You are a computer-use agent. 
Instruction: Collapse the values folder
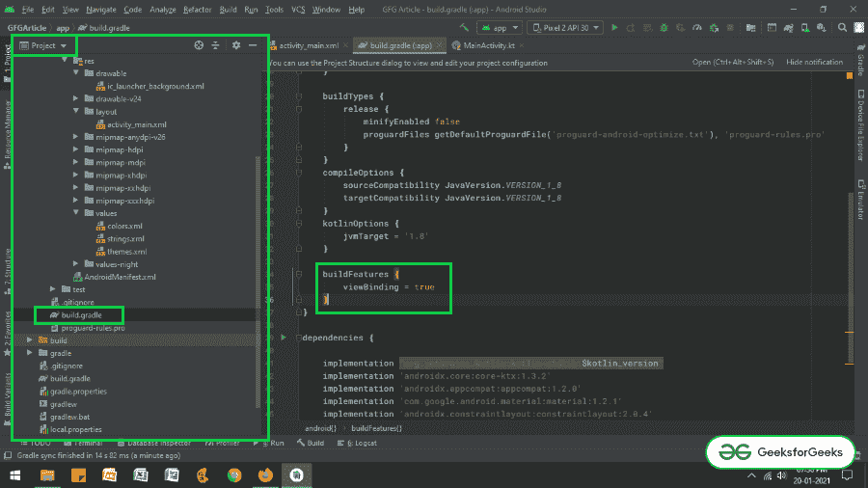pos(76,213)
